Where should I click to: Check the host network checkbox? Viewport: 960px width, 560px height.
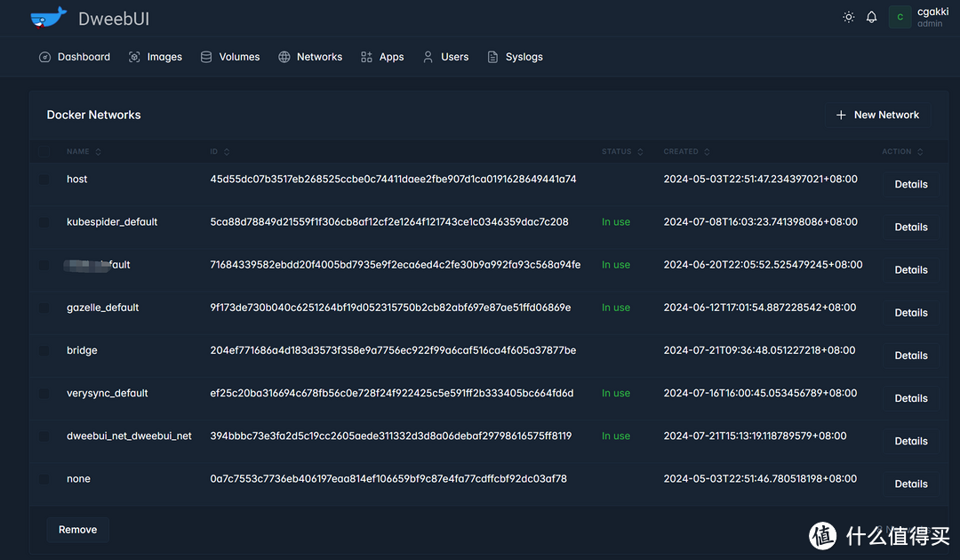pyautogui.click(x=44, y=180)
